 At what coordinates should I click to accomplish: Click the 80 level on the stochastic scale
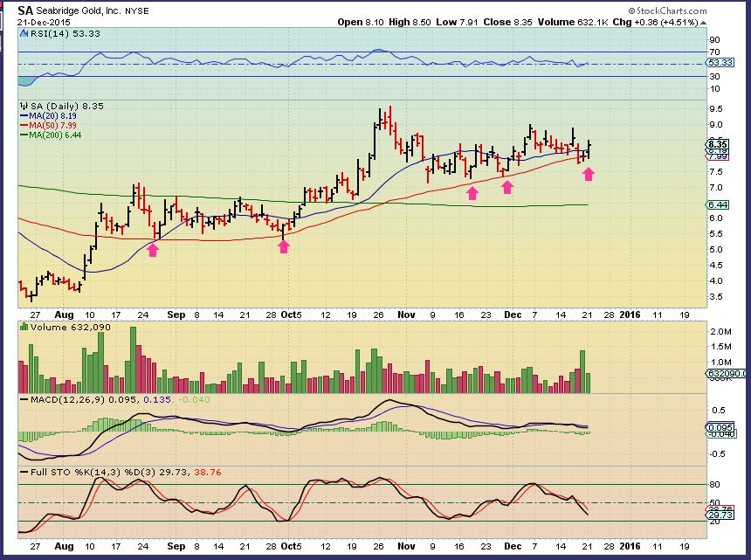(714, 485)
